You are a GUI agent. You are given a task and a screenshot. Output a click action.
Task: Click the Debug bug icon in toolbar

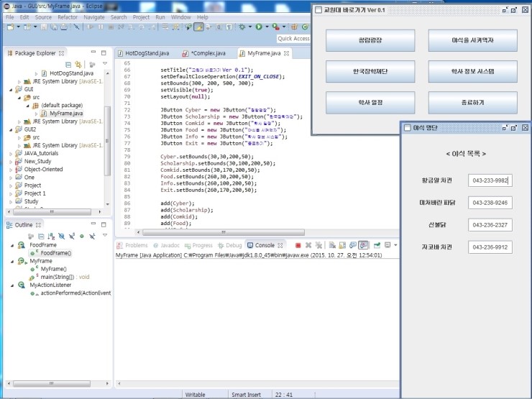point(242,27)
